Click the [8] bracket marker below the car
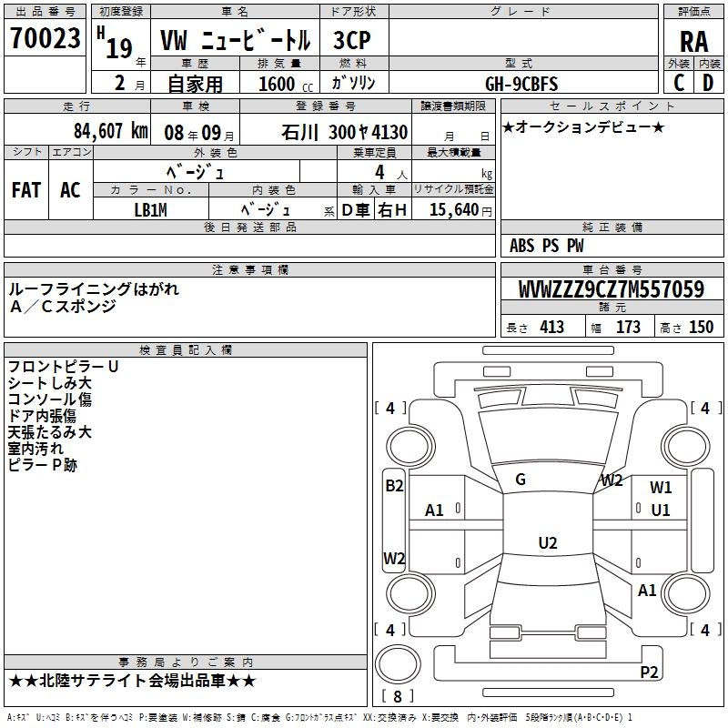Image resolution: width=728 pixels, height=728 pixels. (x=397, y=697)
